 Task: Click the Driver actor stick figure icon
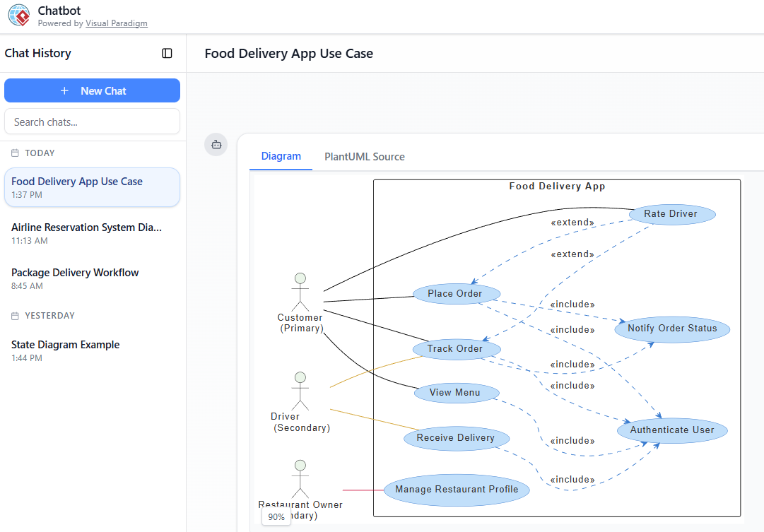coord(300,391)
